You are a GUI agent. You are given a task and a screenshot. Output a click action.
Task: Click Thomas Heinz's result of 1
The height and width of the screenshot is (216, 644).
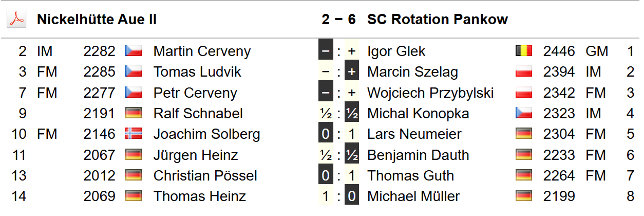click(x=325, y=196)
